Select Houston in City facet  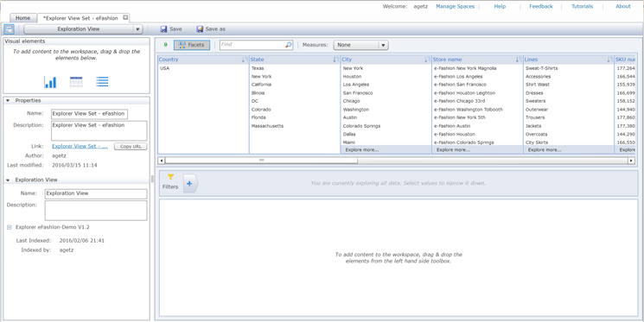[351, 77]
